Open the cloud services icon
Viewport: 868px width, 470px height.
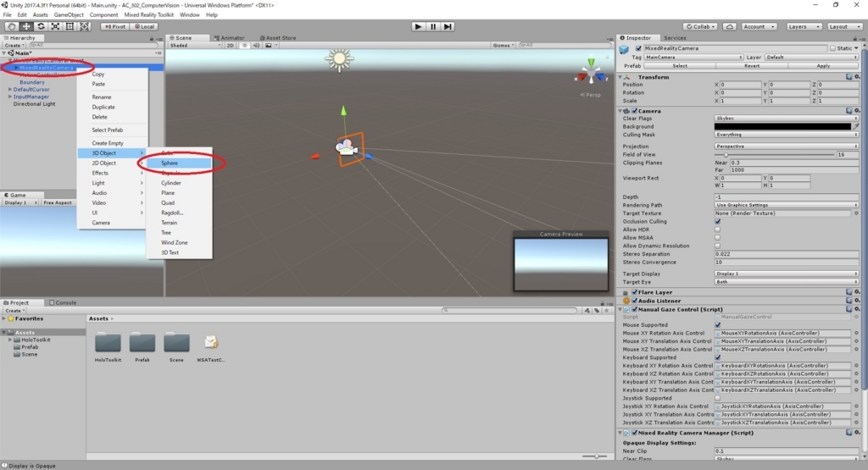click(730, 26)
